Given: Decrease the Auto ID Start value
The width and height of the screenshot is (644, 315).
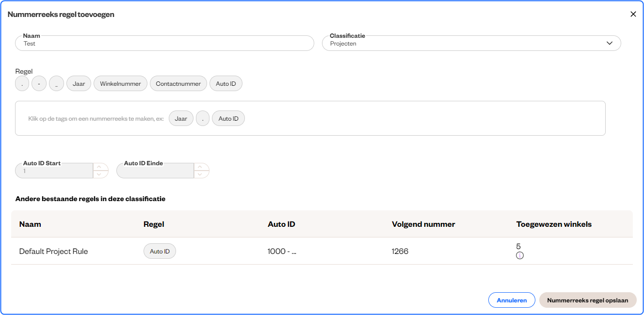Looking at the screenshot, I should coord(100,174).
